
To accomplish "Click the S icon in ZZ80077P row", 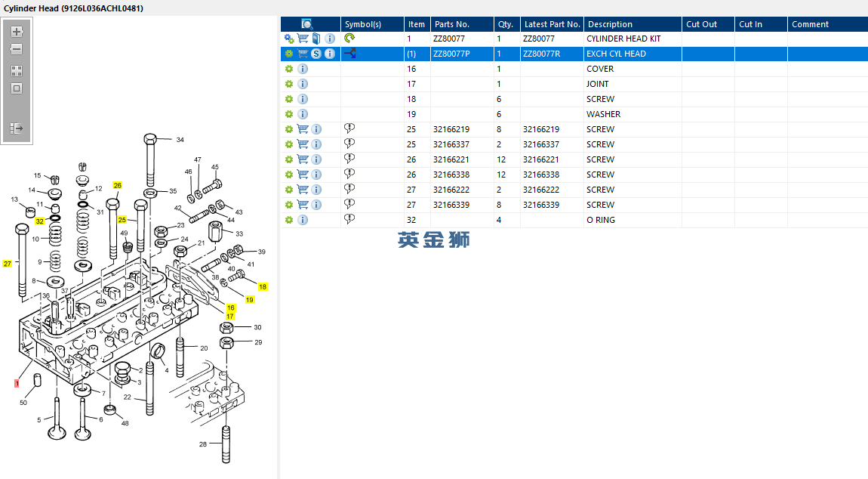I will (316, 54).
